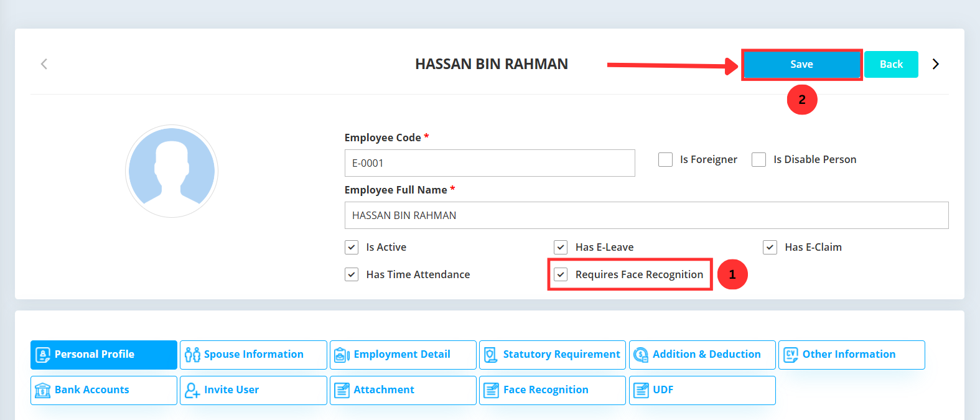Screen dimensions: 980x420
Task: Select the Other Information tab
Action: pyautogui.click(x=852, y=355)
